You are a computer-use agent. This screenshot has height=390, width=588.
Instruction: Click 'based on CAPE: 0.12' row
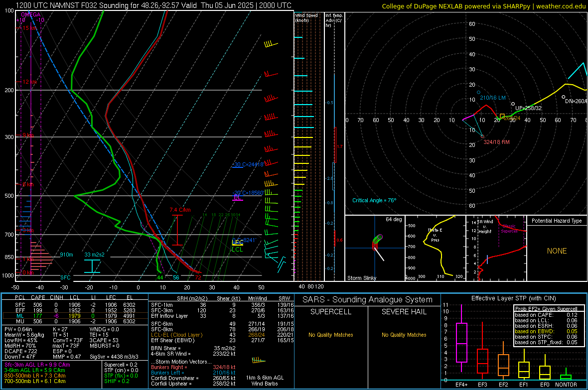point(546,315)
